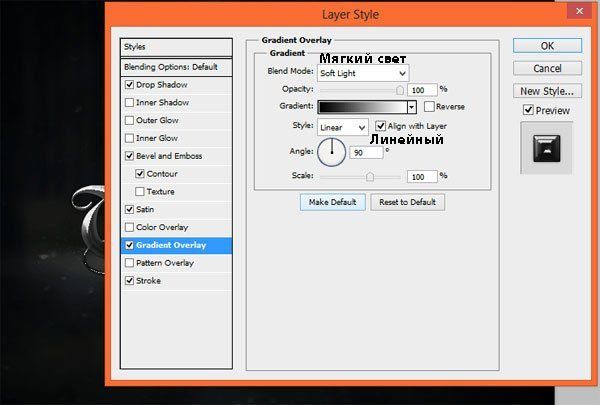Image resolution: width=600 pixels, height=405 pixels.
Task: Toggle the Satin checkbox
Action: [x=129, y=209]
